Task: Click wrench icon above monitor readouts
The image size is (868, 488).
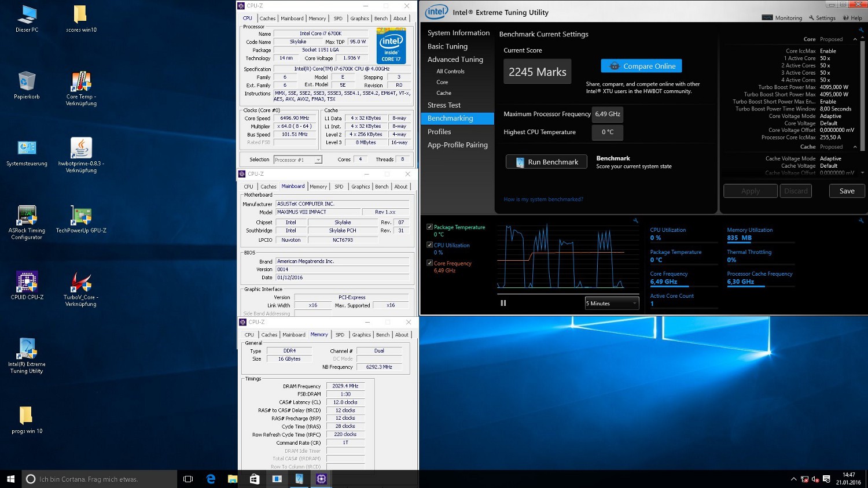Action: point(861,221)
